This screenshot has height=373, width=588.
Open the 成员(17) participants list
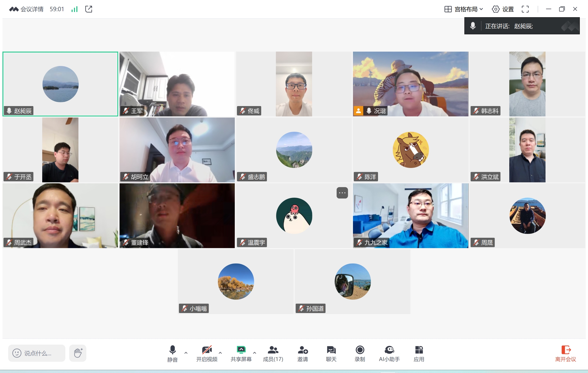273,353
